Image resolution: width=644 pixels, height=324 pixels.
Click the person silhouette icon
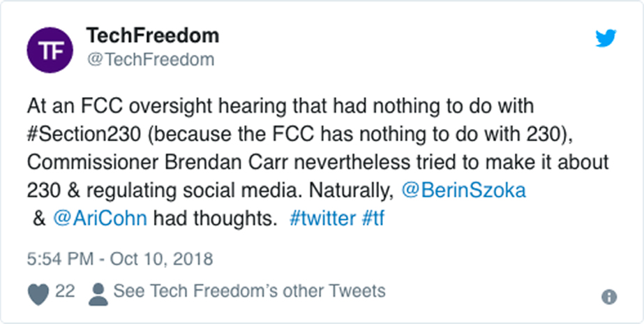[x=98, y=293]
